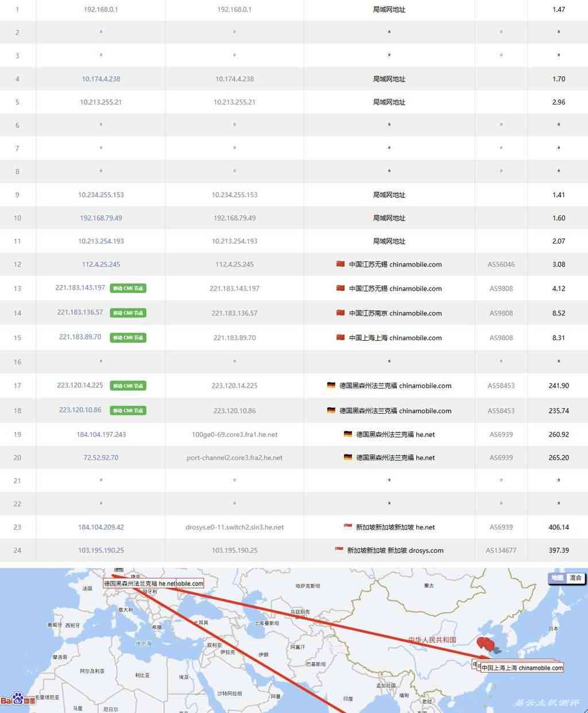
Task: Click 局域网地址 in 10.174.4.238 row
Action: point(389,79)
